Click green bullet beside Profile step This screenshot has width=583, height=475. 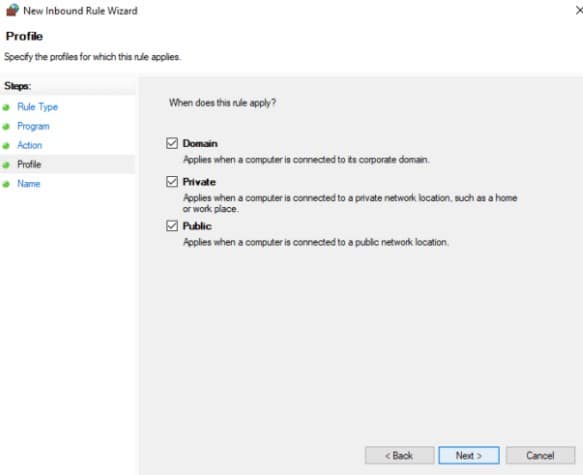[x=6, y=165]
